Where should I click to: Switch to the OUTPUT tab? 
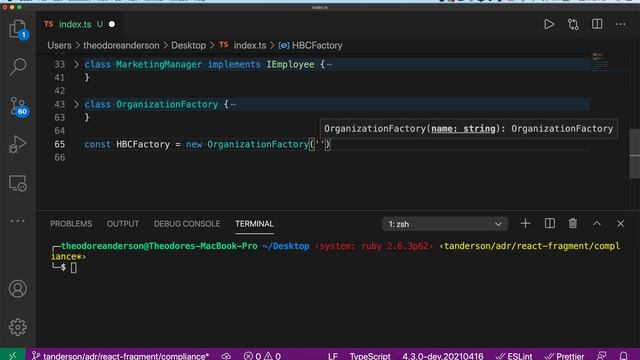coord(123,224)
